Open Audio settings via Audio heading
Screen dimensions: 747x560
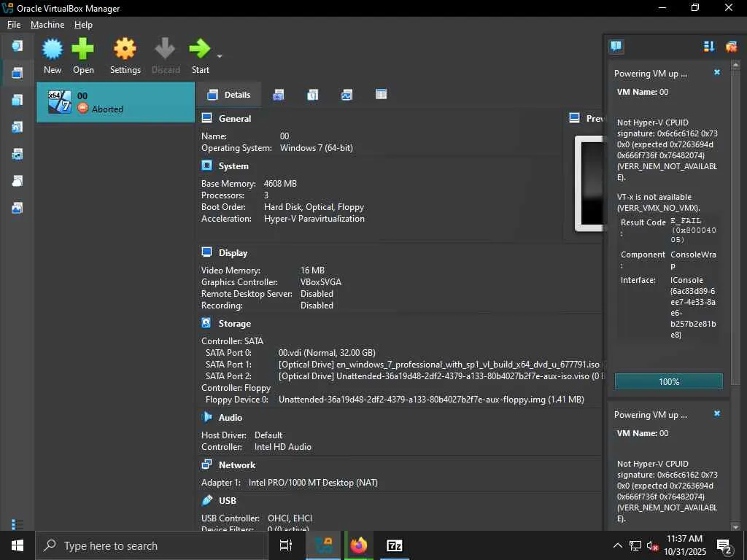230,418
